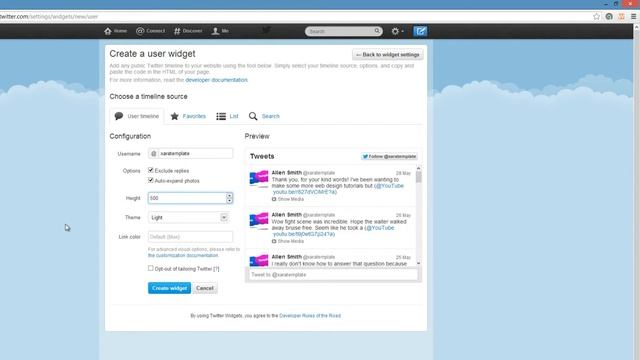Click second tweet's Show Media link
This screenshot has width=640, height=360.
(288, 241)
